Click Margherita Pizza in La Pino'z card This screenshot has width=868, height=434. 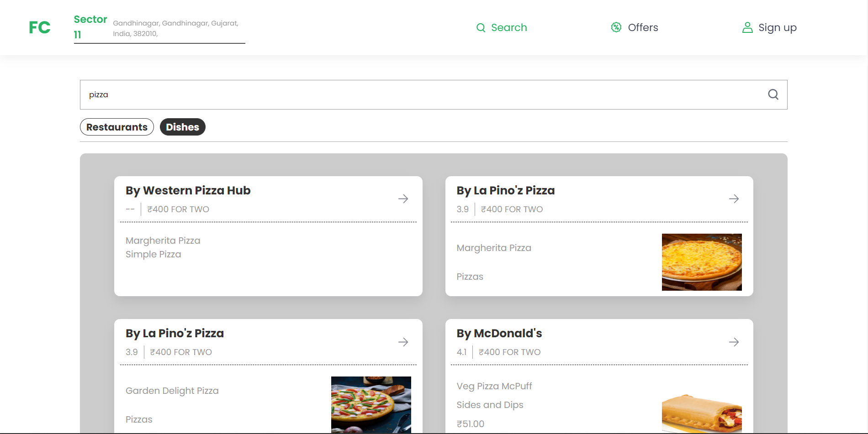tap(494, 248)
